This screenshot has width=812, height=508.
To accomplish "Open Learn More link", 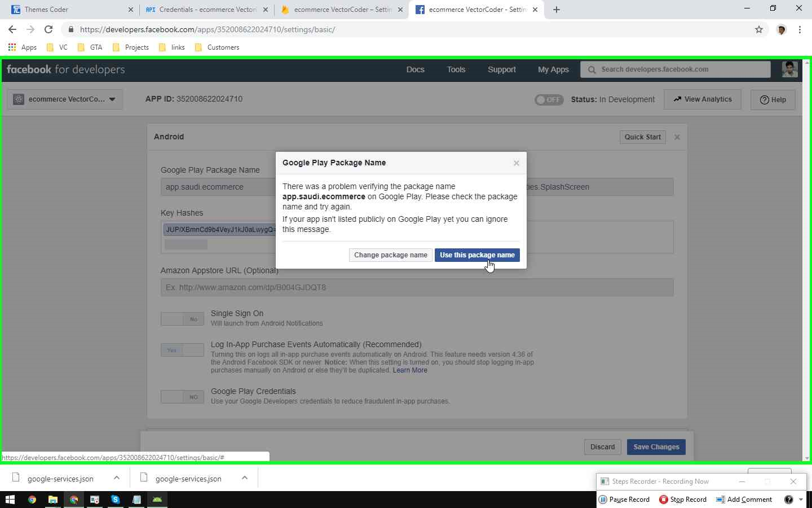I will pos(410,370).
